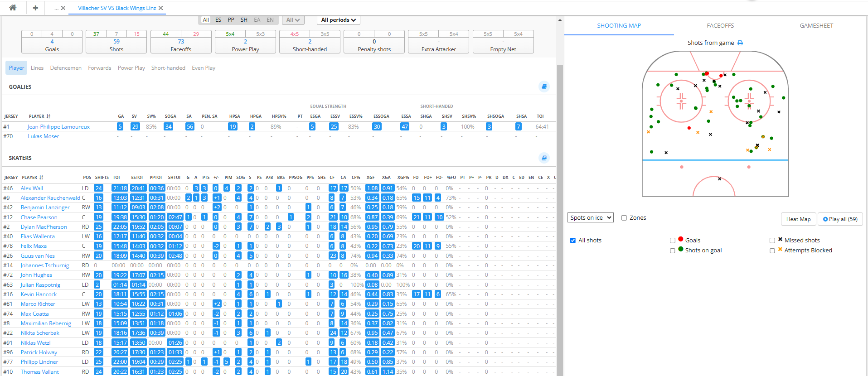Enable the Zones checkbox
The height and width of the screenshot is (376, 868).
point(624,218)
